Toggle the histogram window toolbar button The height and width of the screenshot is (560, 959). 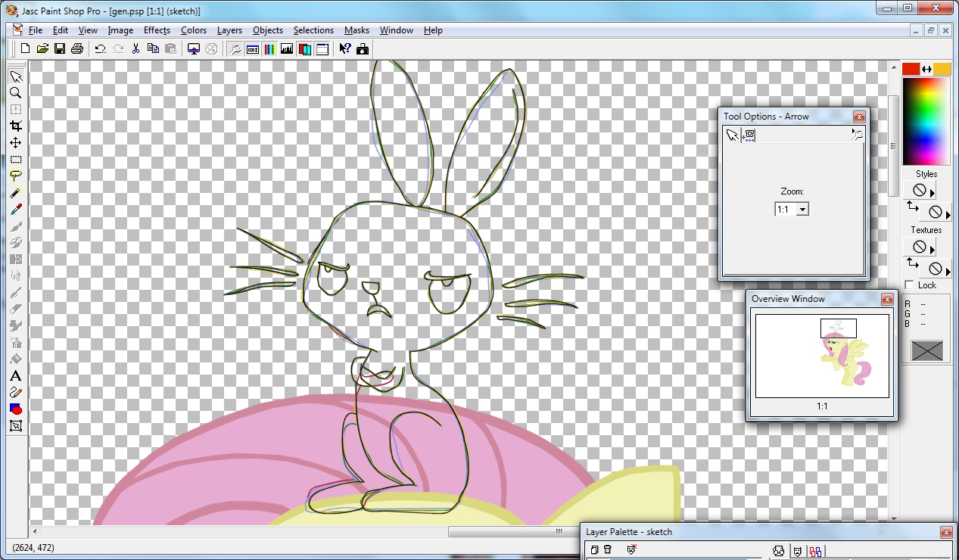pyautogui.click(x=287, y=49)
